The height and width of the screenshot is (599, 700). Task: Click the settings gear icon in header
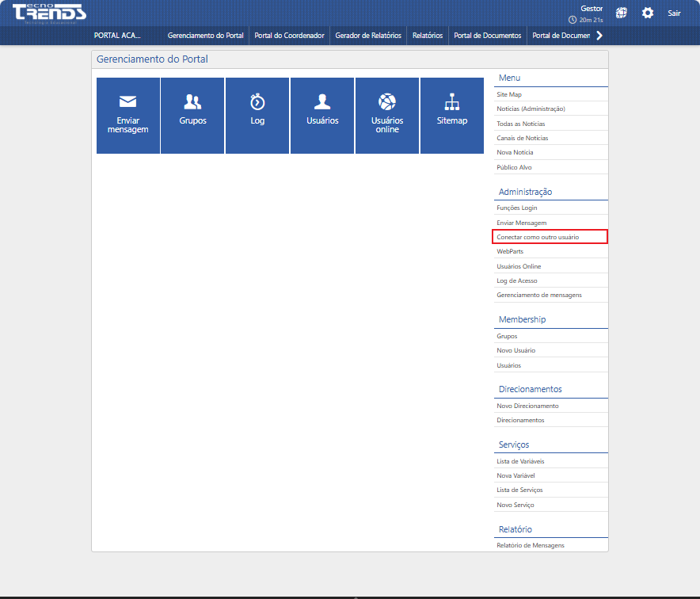[x=648, y=13]
